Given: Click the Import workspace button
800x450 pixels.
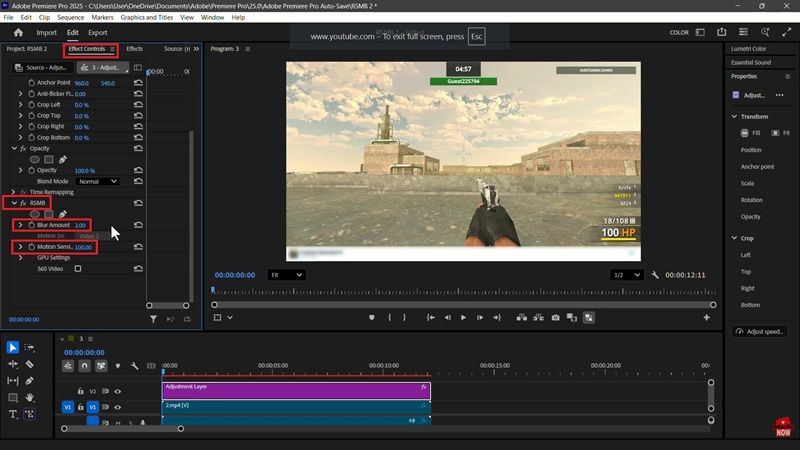Looking at the screenshot, I should click(46, 33).
